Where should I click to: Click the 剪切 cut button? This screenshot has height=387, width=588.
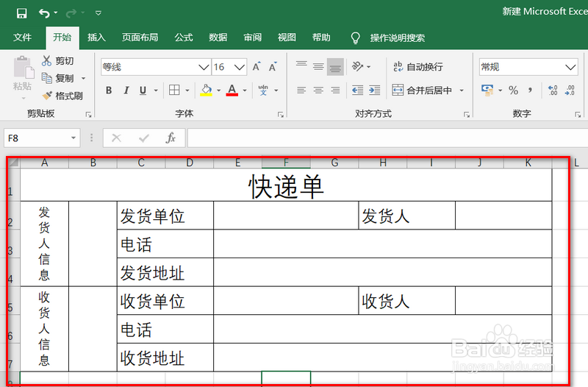coord(58,60)
